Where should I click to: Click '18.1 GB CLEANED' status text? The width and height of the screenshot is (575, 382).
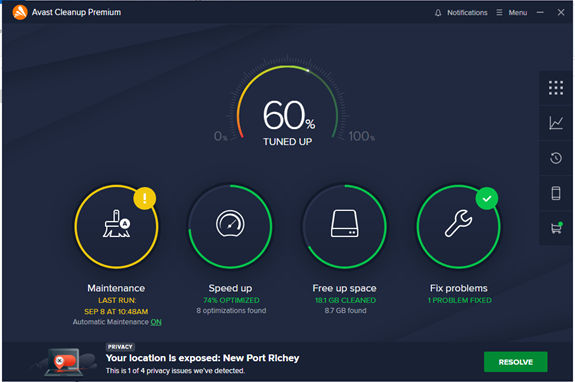345,300
